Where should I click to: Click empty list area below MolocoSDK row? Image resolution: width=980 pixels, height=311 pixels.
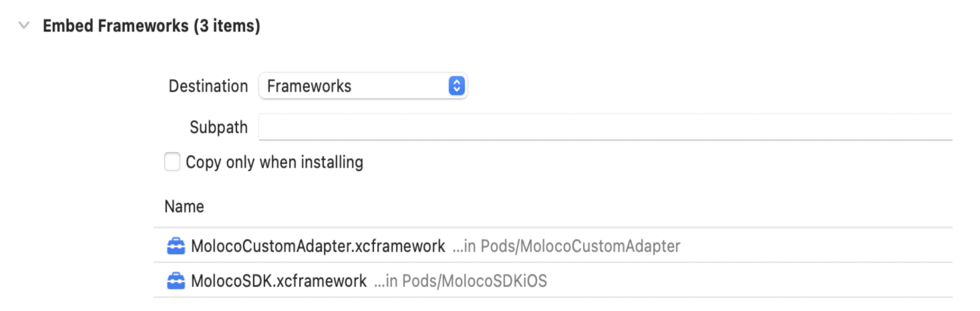tap(553, 305)
